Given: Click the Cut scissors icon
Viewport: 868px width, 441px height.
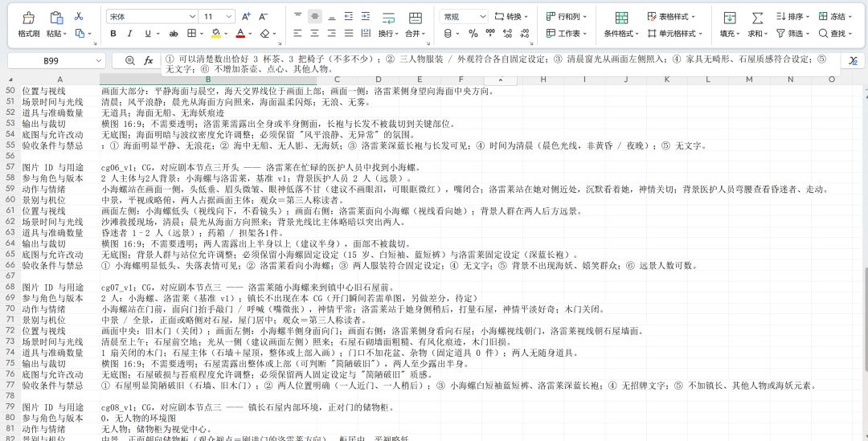Looking at the screenshot, I should 79,16.
